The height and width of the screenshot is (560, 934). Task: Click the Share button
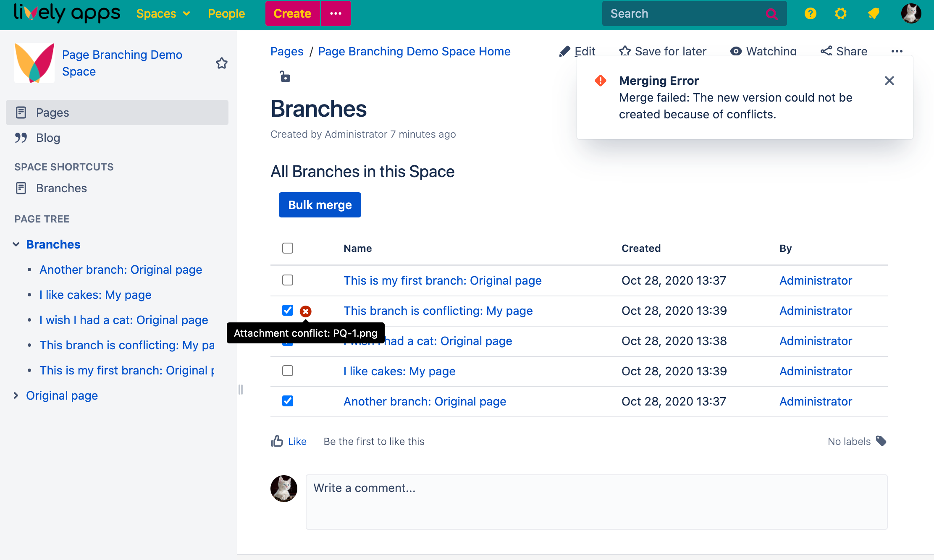coord(844,51)
